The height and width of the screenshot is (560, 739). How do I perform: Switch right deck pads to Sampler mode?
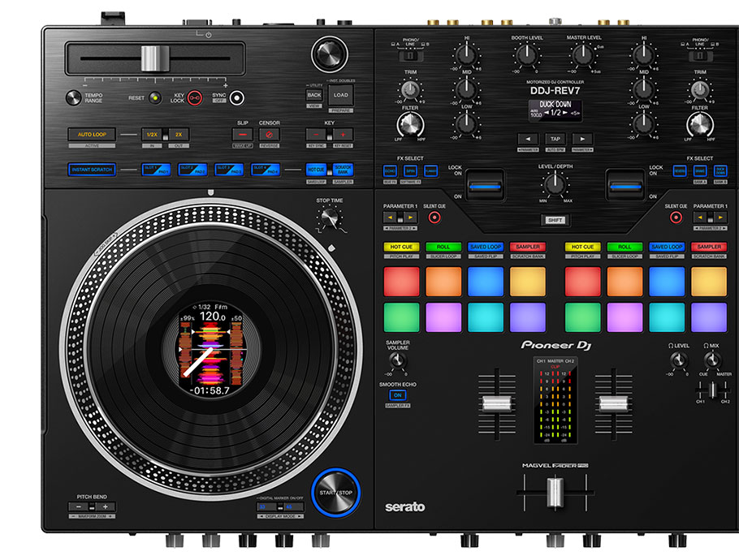(x=709, y=247)
